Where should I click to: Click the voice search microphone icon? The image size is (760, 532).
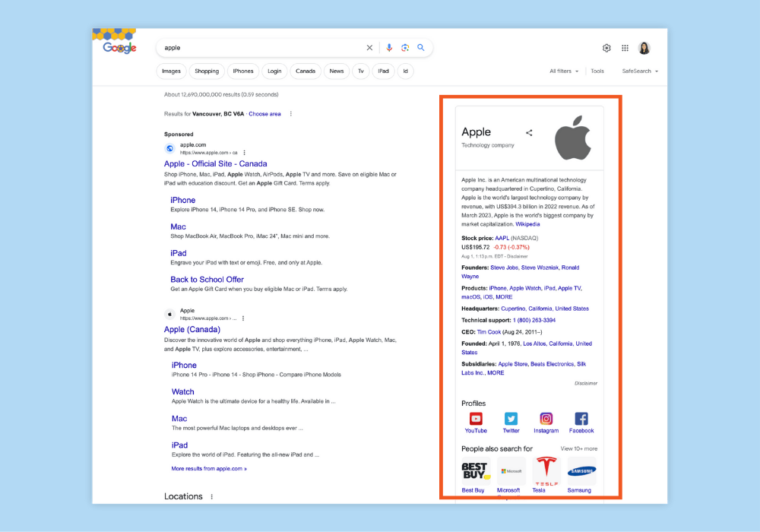[x=389, y=48]
